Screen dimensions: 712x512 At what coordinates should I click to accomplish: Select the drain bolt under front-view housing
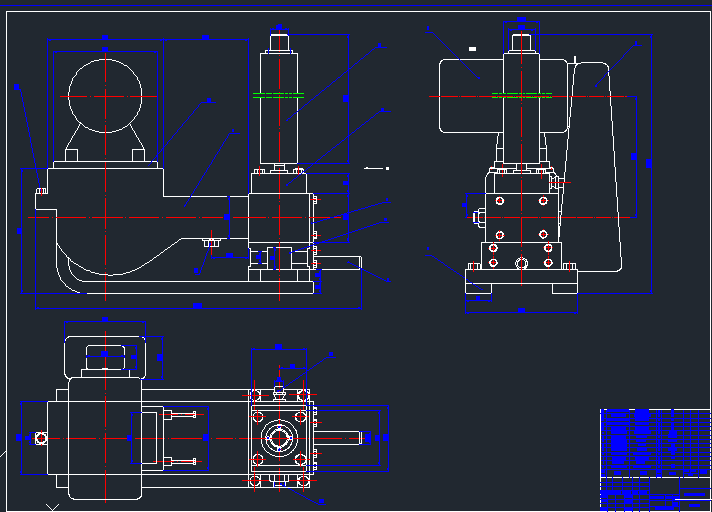coord(211,243)
